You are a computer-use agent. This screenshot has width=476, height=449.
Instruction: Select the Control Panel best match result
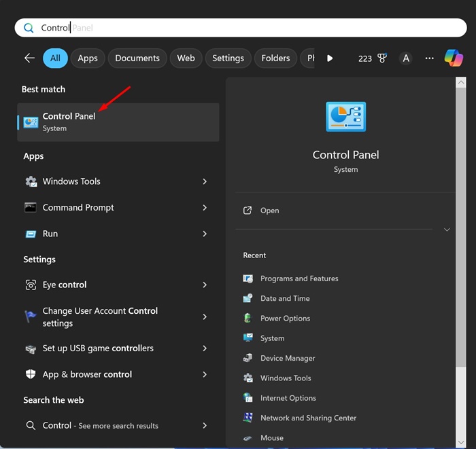[118, 122]
